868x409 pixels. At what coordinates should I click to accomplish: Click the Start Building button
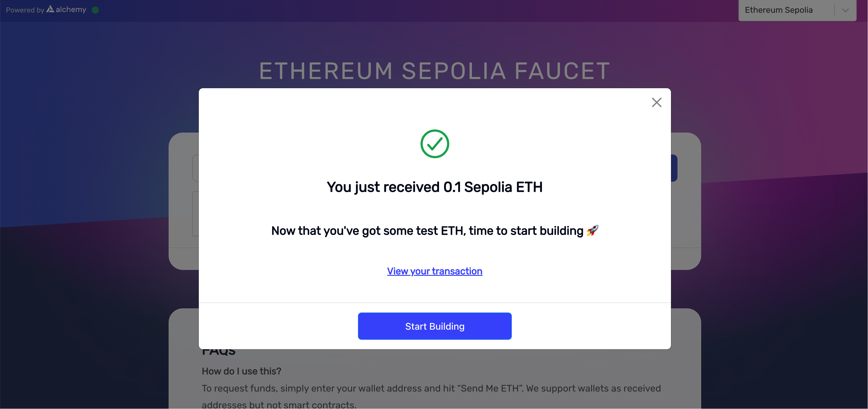(x=435, y=326)
